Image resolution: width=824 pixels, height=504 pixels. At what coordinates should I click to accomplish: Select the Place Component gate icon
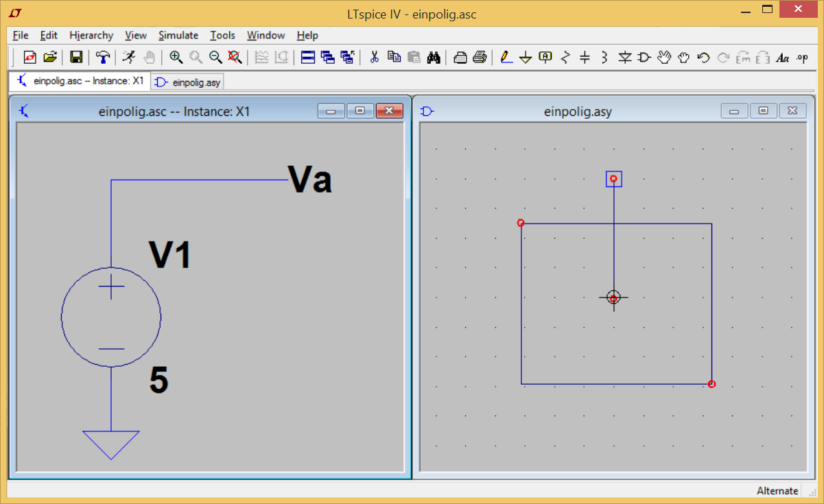(644, 58)
